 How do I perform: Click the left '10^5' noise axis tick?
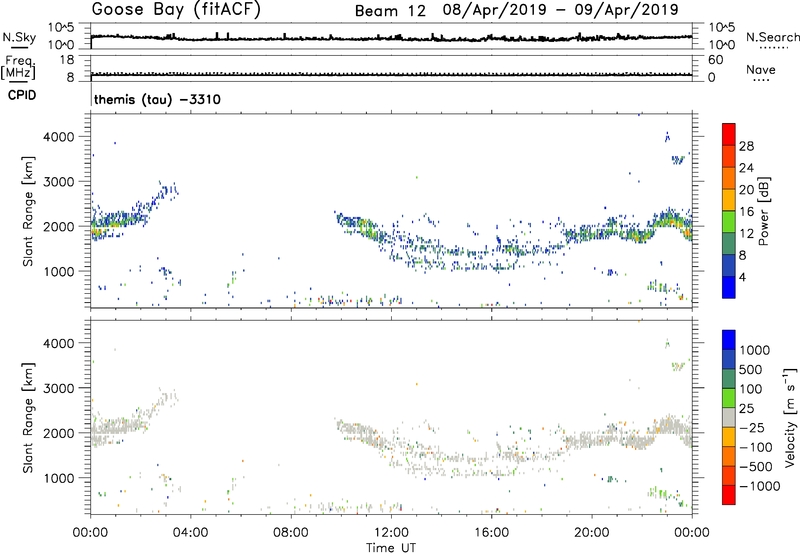61,28
